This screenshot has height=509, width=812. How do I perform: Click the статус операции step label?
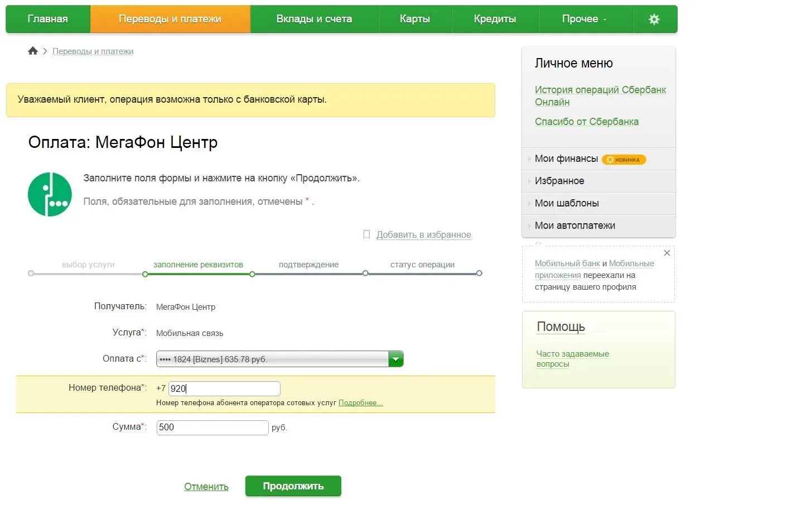(422, 265)
